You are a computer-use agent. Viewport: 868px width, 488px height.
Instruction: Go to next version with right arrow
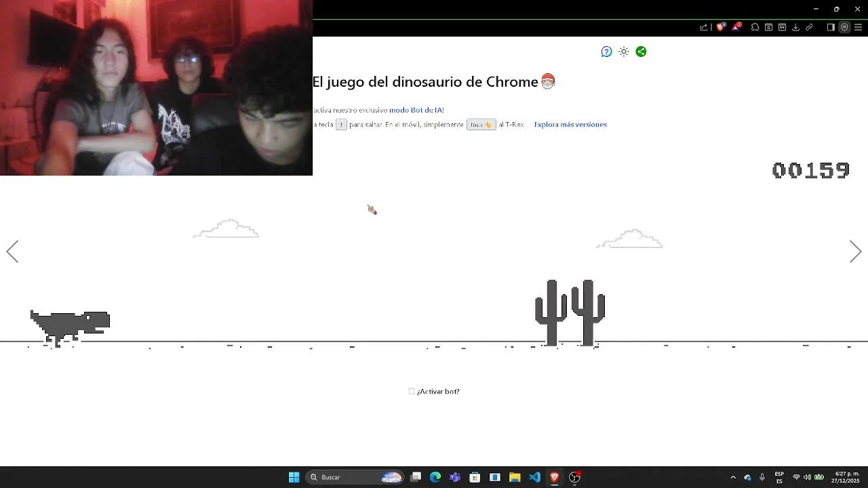click(x=855, y=251)
